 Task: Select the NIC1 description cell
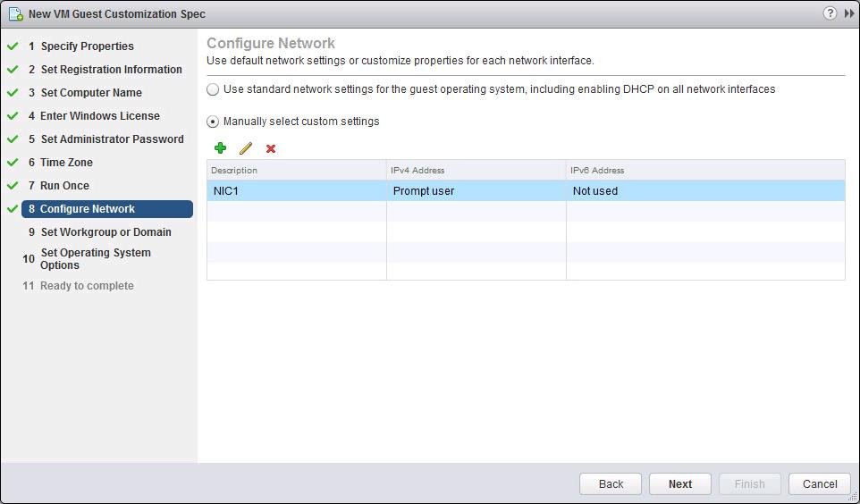297,191
